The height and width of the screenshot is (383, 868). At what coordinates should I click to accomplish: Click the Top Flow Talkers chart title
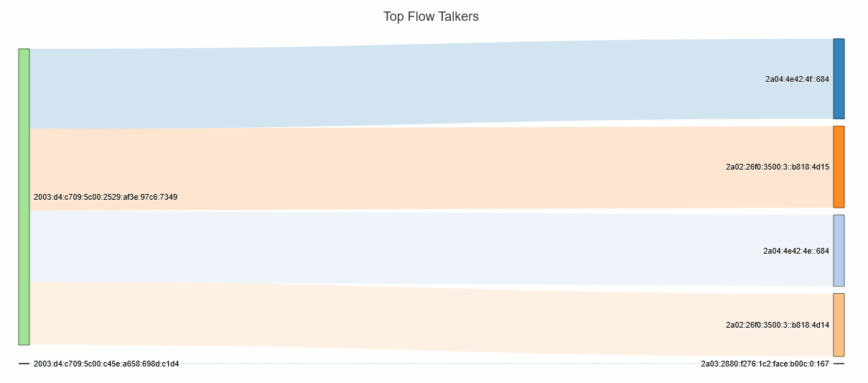[431, 17]
